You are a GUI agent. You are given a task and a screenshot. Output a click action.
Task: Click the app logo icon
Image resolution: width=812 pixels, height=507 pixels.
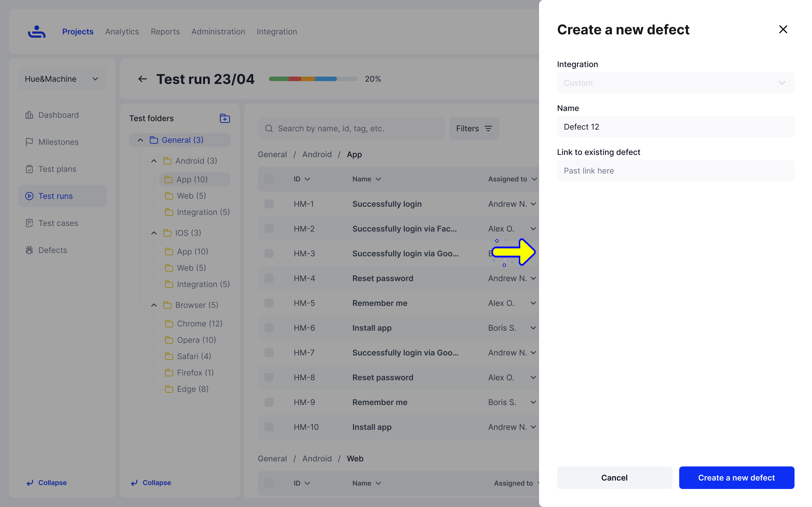pos(37,32)
